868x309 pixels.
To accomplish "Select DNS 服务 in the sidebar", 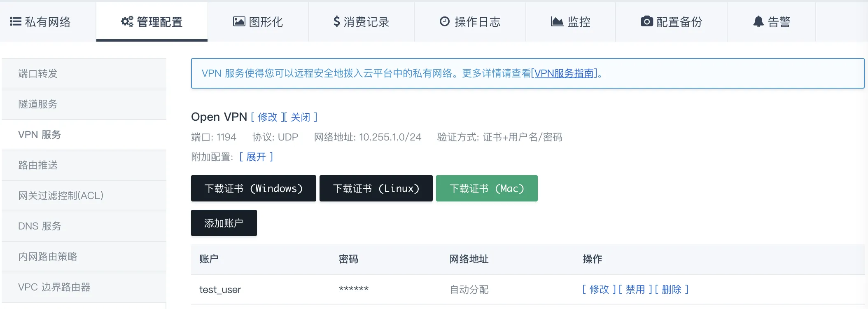I will tap(39, 226).
